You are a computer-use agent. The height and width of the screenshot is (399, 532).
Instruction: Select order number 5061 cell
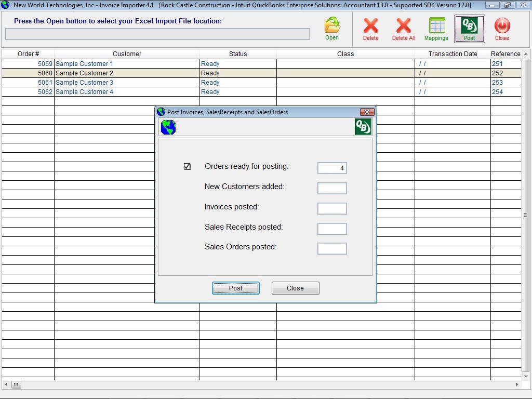coord(28,83)
